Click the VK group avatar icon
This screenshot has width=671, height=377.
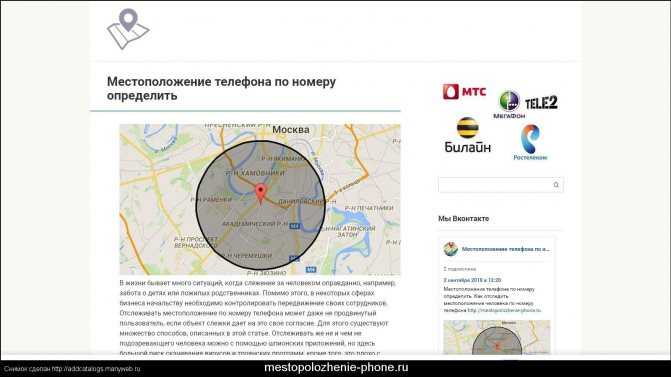click(x=450, y=249)
